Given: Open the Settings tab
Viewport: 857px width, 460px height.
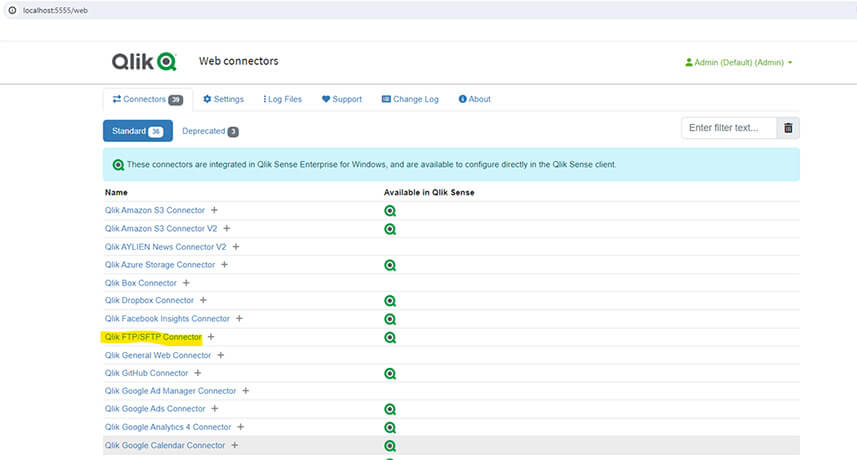Looking at the screenshot, I should pyautogui.click(x=224, y=99).
